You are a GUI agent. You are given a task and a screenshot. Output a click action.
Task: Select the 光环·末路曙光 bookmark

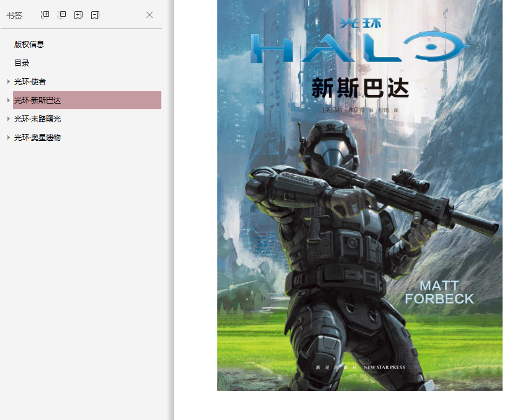tap(37, 118)
